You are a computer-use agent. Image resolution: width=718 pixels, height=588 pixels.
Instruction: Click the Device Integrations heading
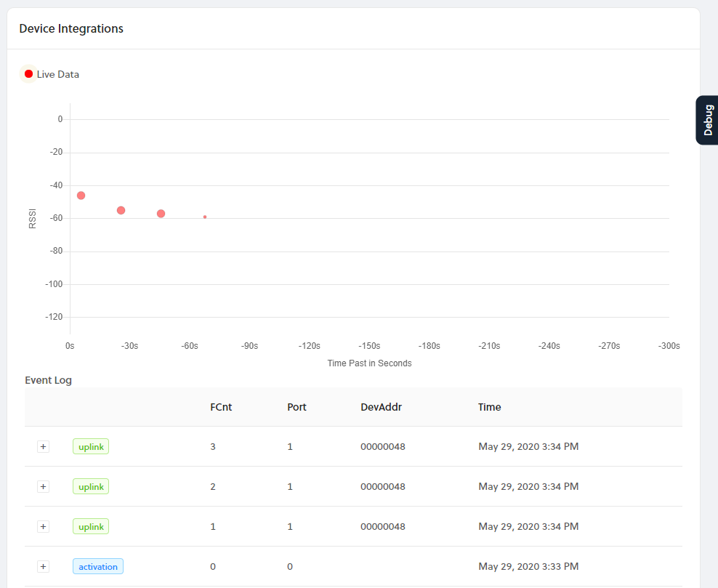coord(71,29)
